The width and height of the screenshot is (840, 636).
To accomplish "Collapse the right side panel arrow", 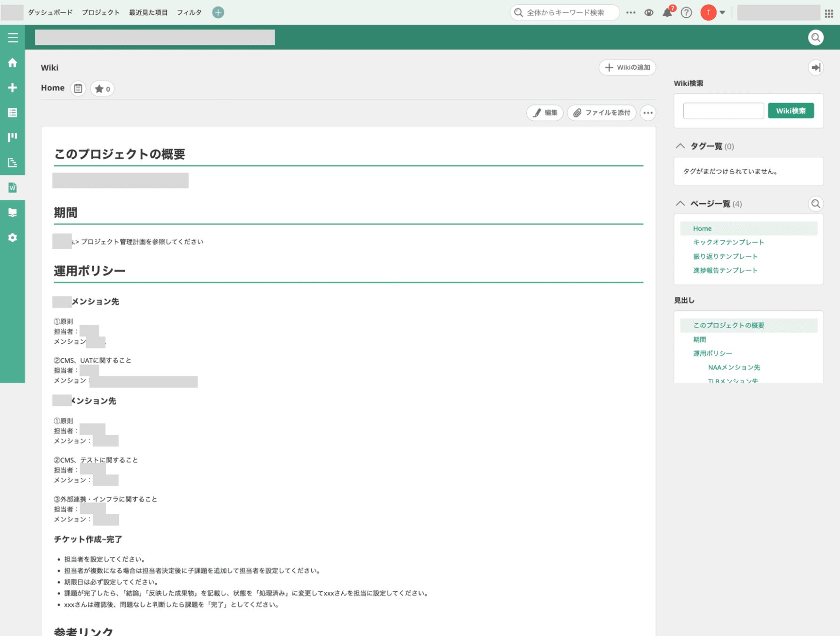I will click(x=816, y=67).
